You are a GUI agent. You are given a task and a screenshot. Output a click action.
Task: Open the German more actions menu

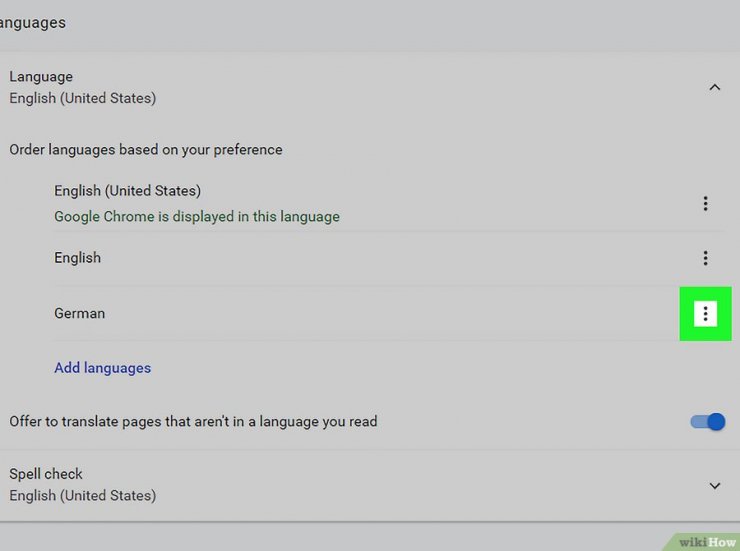(705, 314)
